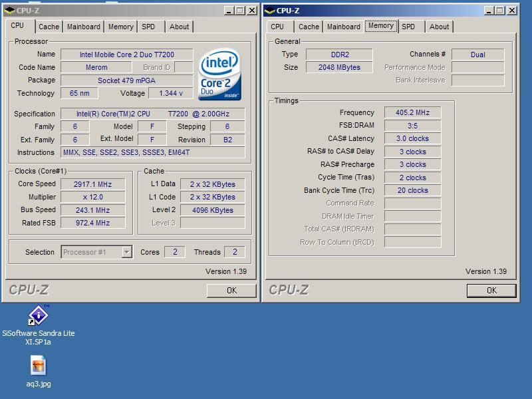Minimize the left CPU-Z window

(229, 11)
